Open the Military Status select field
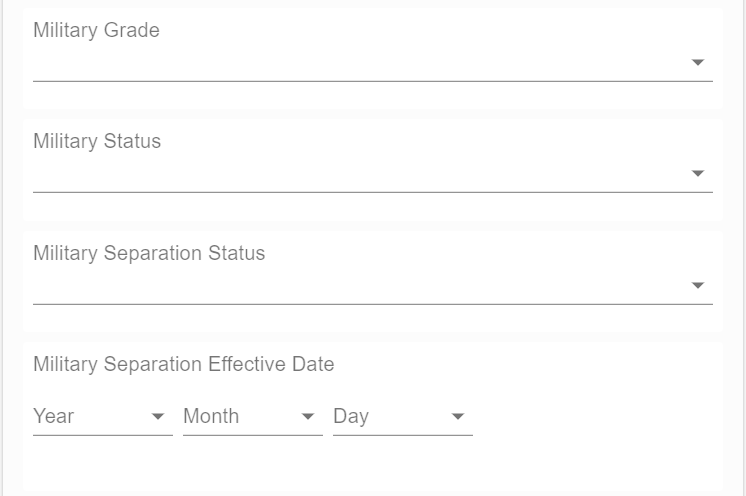Viewport: 746px width, 496px height. [360, 174]
